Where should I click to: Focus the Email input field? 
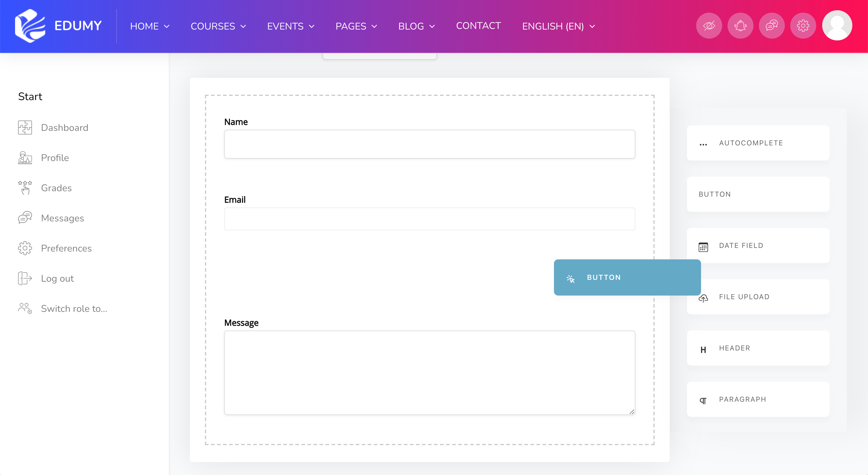pos(429,219)
